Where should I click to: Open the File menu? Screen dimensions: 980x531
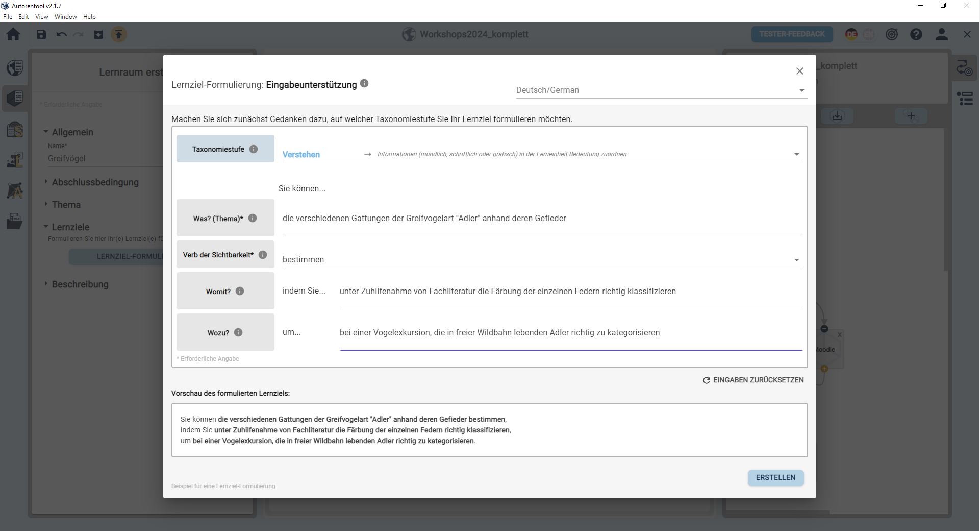click(x=8, y=17)
